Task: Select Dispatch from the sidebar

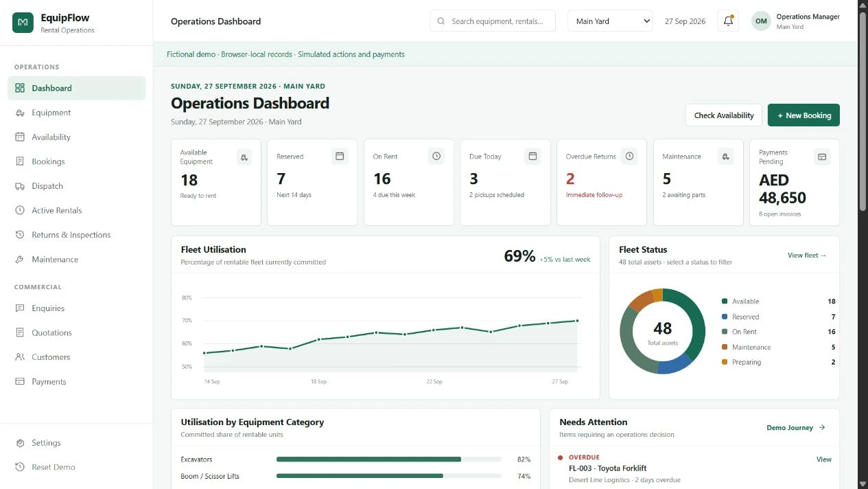Action: pos(77,186)
